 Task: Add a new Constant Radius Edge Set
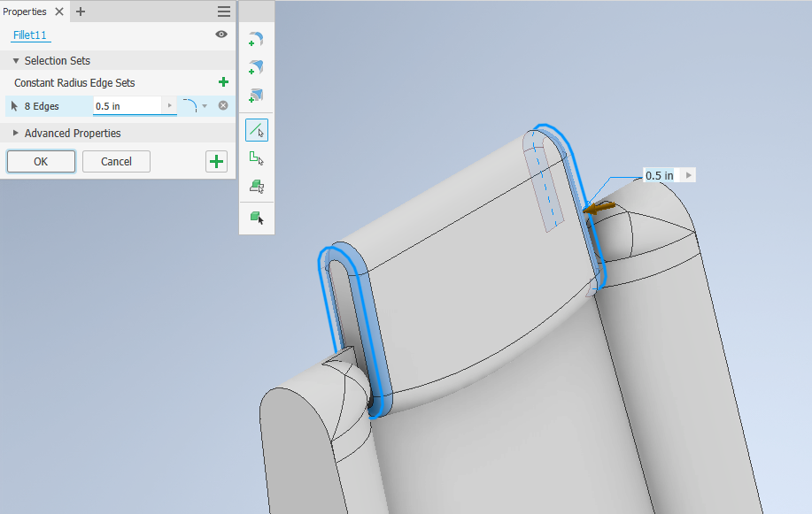point(223,81)
